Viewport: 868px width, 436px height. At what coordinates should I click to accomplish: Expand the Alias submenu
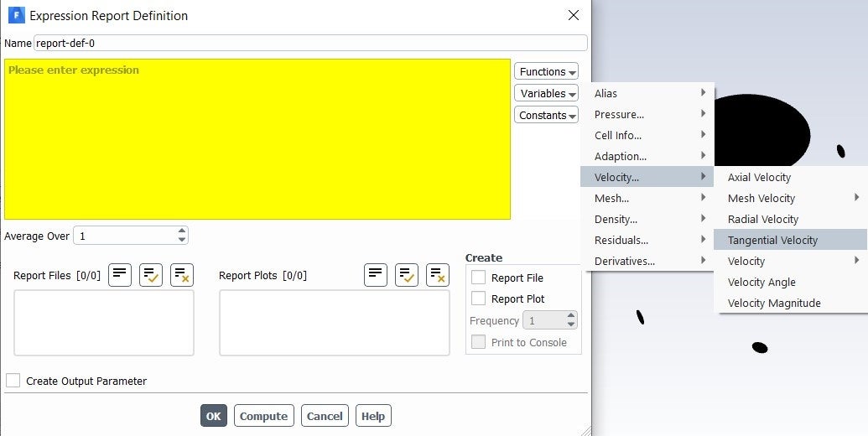point(647,93)
